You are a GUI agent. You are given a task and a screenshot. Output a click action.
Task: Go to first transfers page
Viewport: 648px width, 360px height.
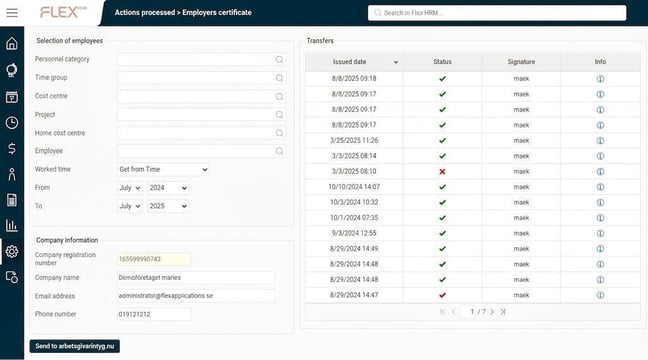pos(443,312)
